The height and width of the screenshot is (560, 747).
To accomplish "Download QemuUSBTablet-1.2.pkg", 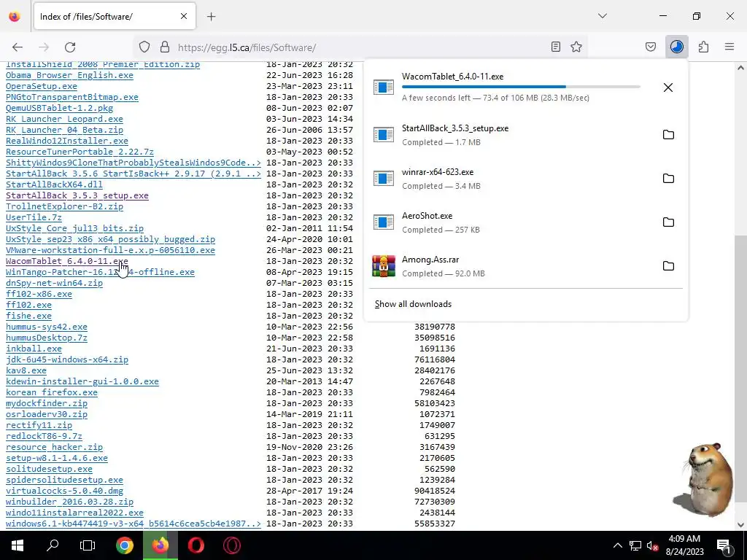I will [x=60, y=108].
